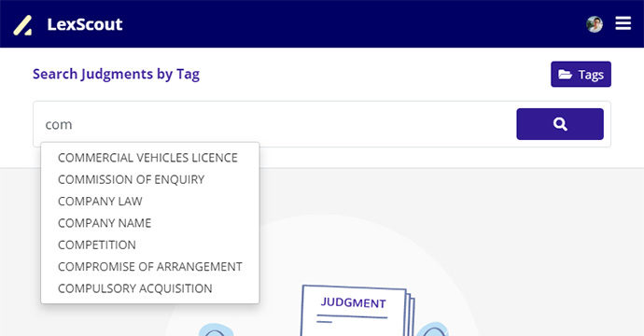Click the LexScout pencil logo icon
Viewport: 644px width, 336px height.
[x=22, y=25]
